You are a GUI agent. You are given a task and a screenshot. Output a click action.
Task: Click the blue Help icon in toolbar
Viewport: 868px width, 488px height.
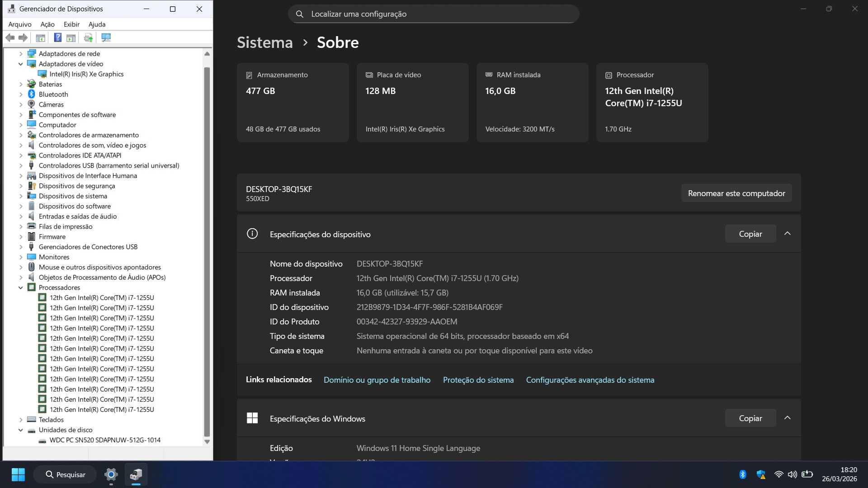58,38
